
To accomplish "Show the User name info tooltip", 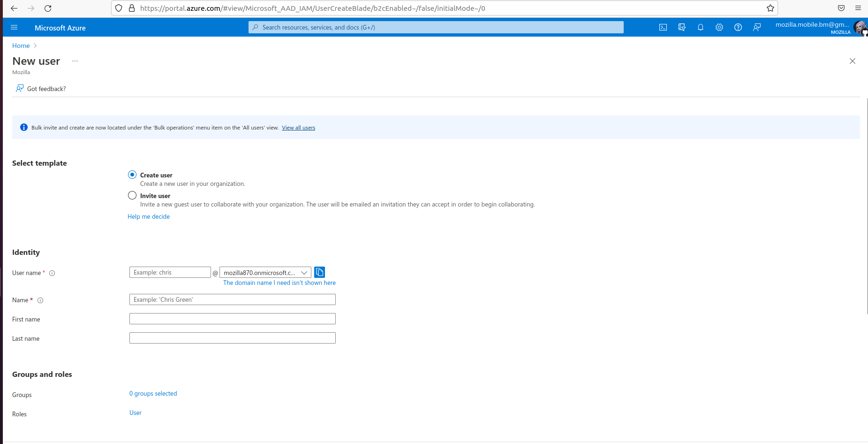I will 52,273.
